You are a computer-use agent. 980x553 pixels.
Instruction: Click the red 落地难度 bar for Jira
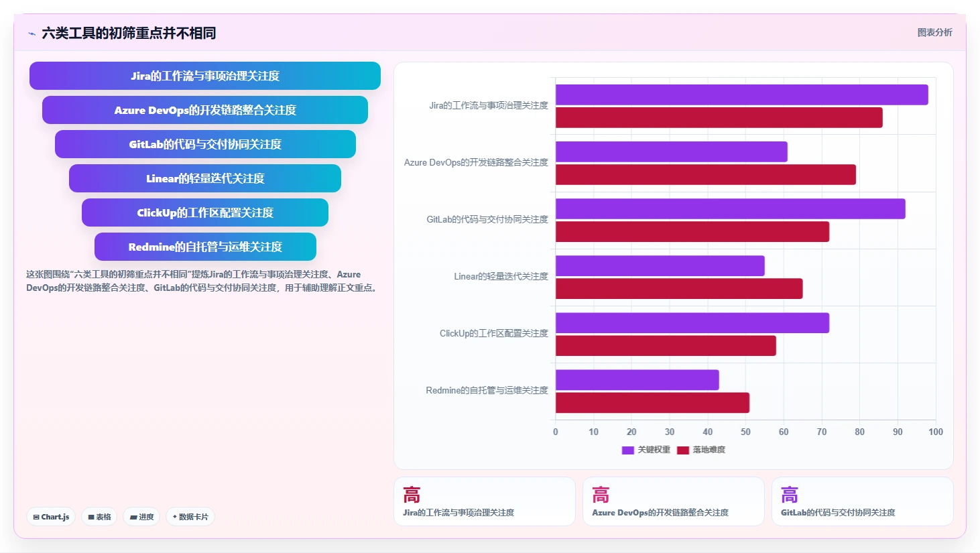(x=719, y=117)
